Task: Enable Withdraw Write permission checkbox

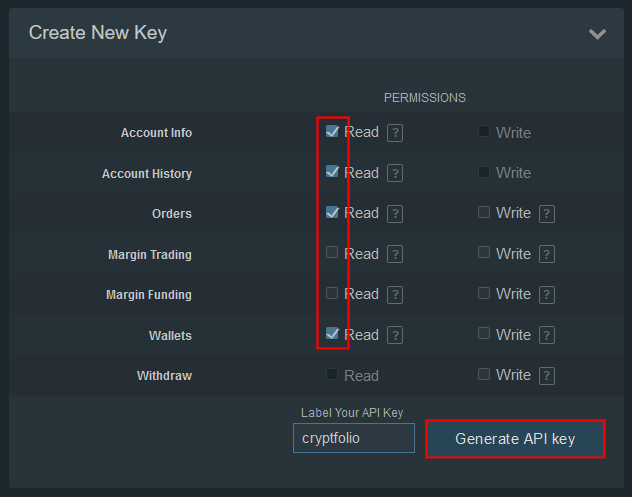Action: [x=484, y=374]
